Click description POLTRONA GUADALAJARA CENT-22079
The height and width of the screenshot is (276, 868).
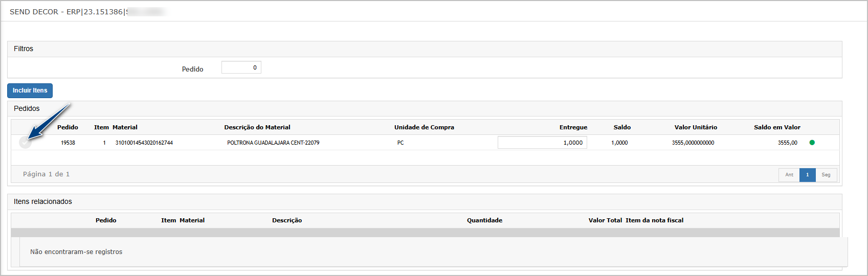[x=273, y=143]
